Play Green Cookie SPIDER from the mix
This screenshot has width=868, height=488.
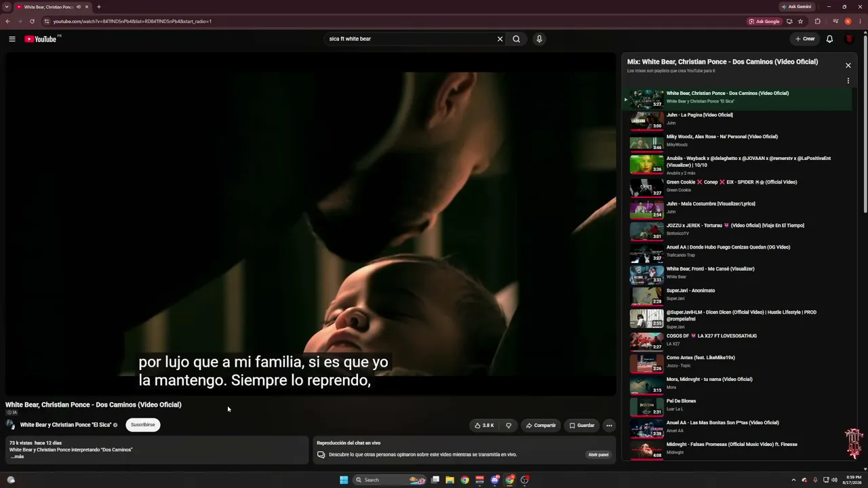(x=738, y=187)
